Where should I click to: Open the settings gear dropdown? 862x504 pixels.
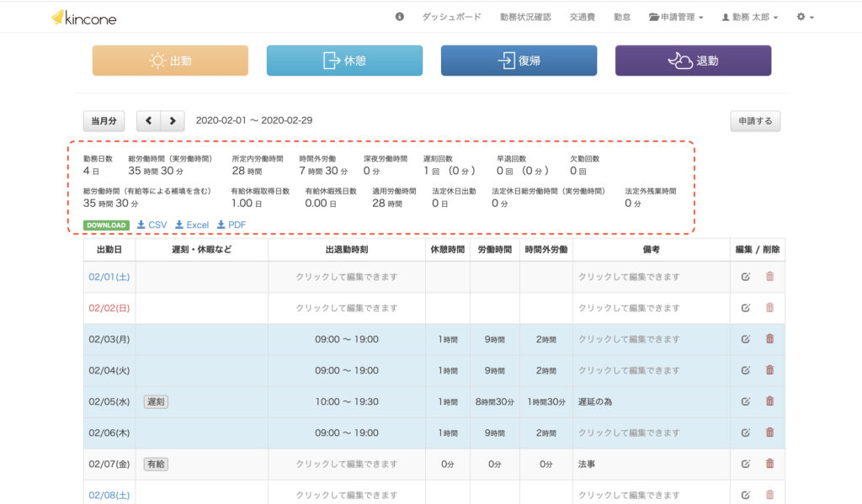point(805,17)
